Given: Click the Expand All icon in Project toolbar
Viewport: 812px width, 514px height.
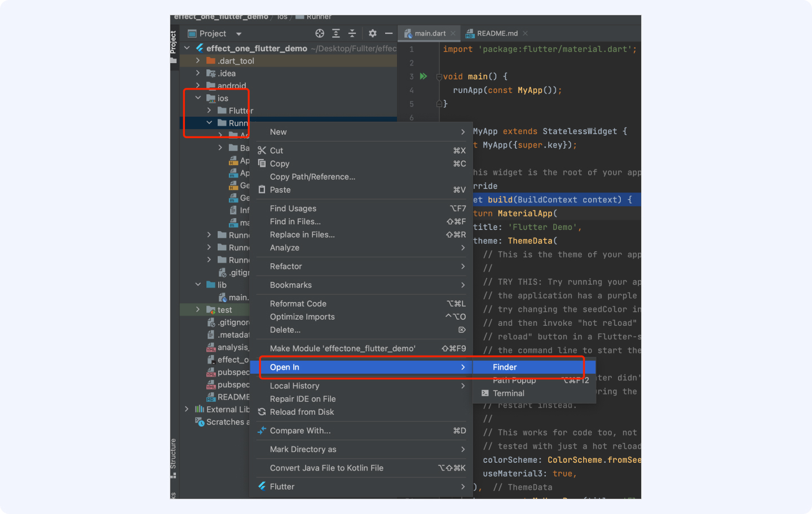Looking at the screenshot, I should point(336,33).
